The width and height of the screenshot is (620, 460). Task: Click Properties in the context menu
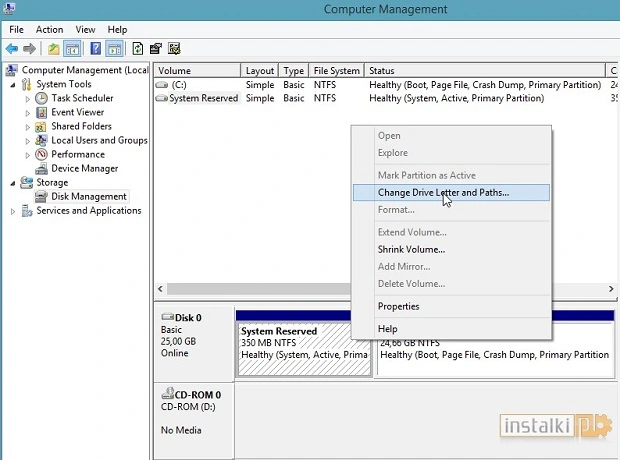tap(398, 306)
